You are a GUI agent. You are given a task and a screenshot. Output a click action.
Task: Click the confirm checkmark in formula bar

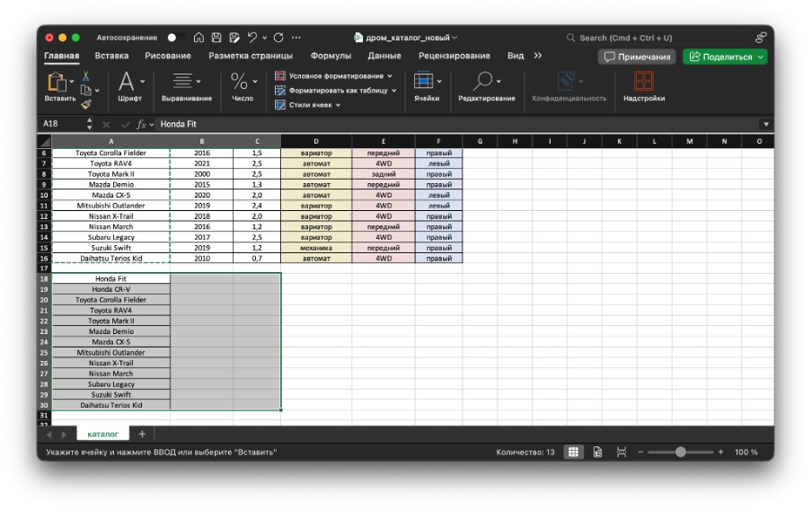point(125,124)
